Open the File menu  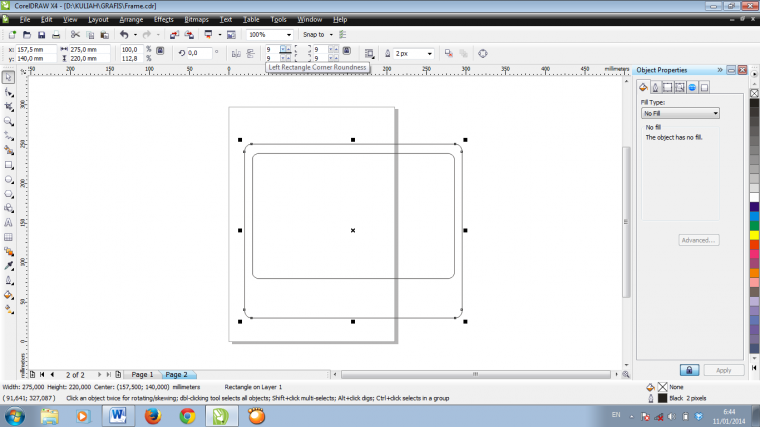coord(25,20)
